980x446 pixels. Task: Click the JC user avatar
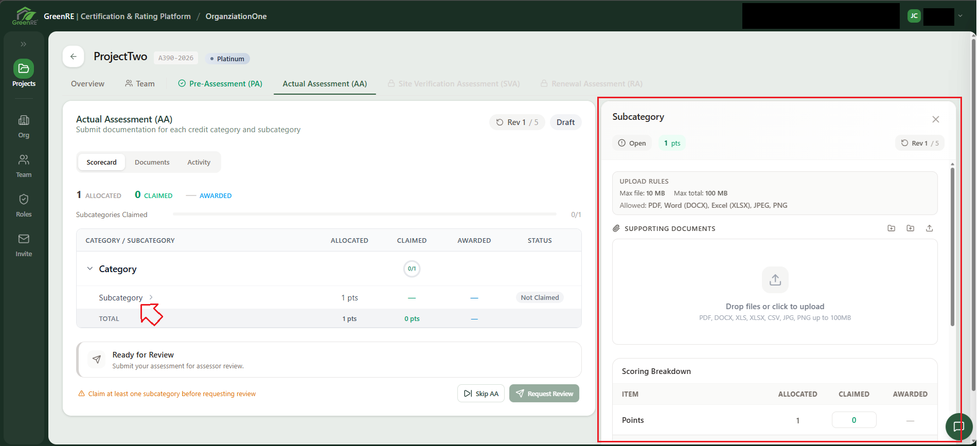click(914, 16)
